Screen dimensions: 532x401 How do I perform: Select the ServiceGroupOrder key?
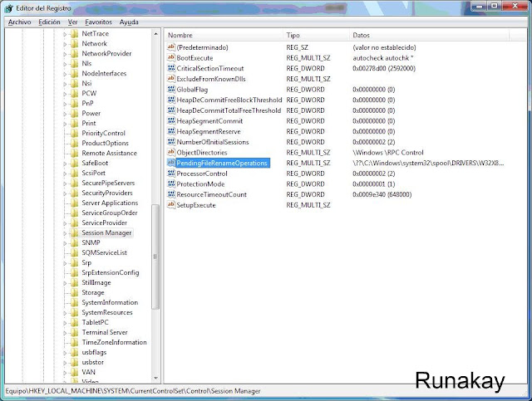(x=110, y=213)
